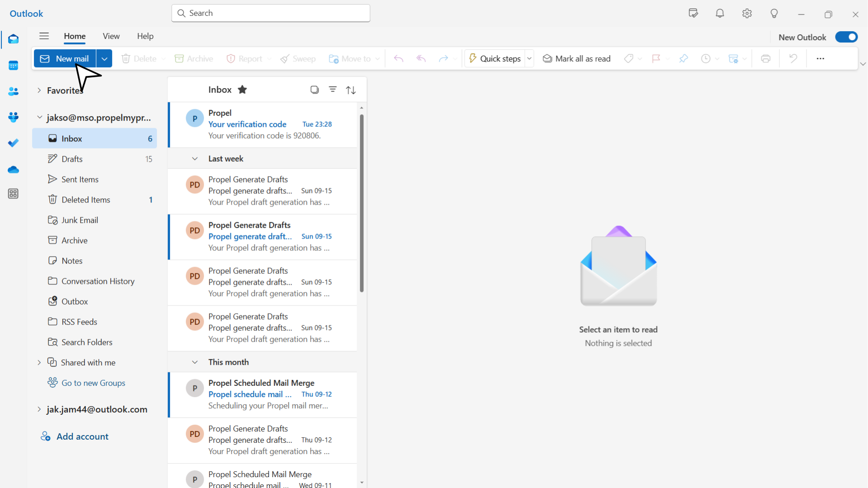This screenshot has height=488, width=868.
Task: Click in the Search box
Action: point(271,13)
